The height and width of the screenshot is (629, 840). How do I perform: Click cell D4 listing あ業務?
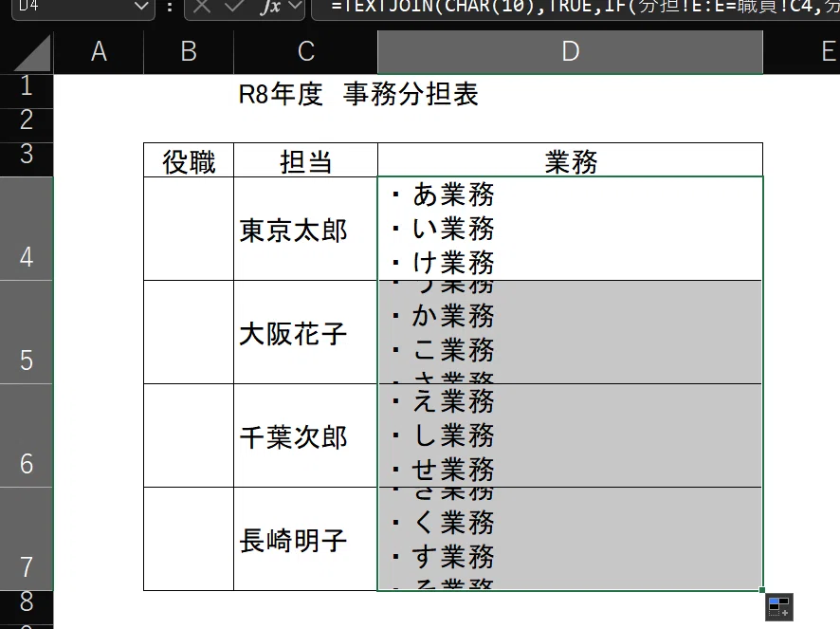coord(571,229)
